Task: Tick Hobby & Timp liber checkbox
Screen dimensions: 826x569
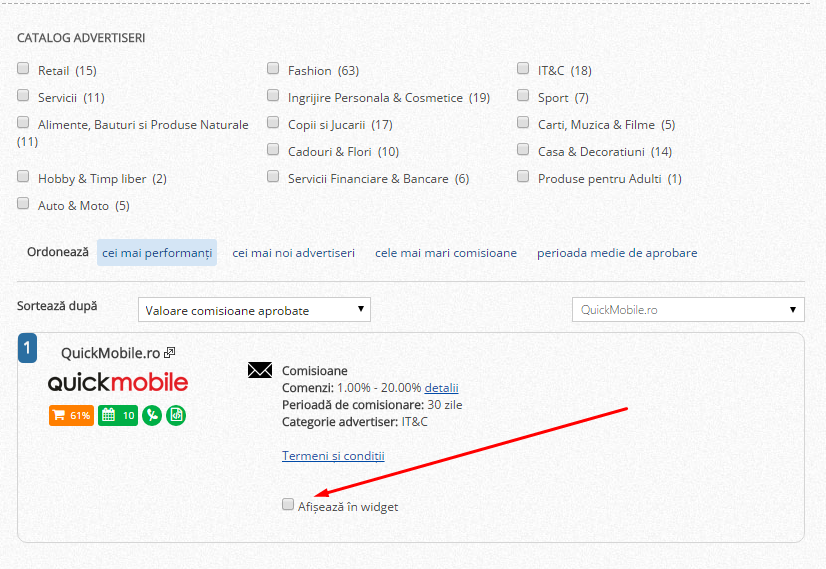Action: coord(23,176)
